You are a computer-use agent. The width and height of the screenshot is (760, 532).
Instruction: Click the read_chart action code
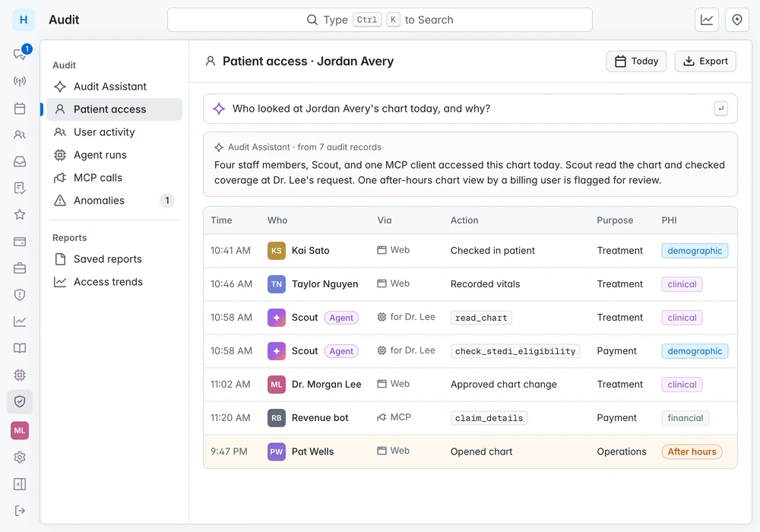point(481,318)
